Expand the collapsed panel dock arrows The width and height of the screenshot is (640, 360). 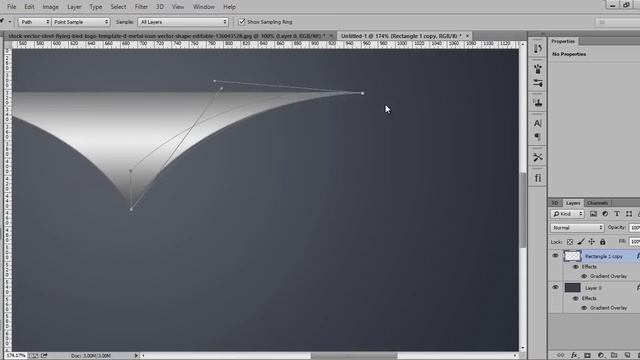543,34
